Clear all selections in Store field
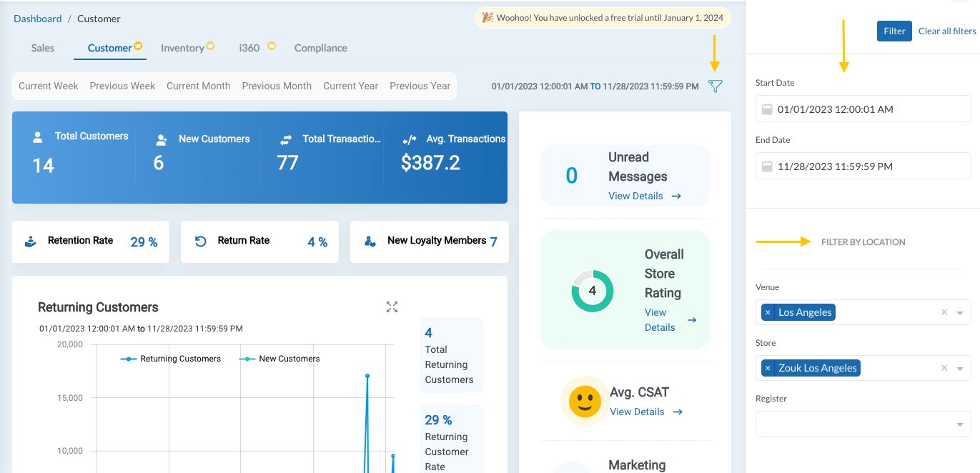Image resolution: width=980 pixels, height=473 pixels. click(x=944, y=368)
